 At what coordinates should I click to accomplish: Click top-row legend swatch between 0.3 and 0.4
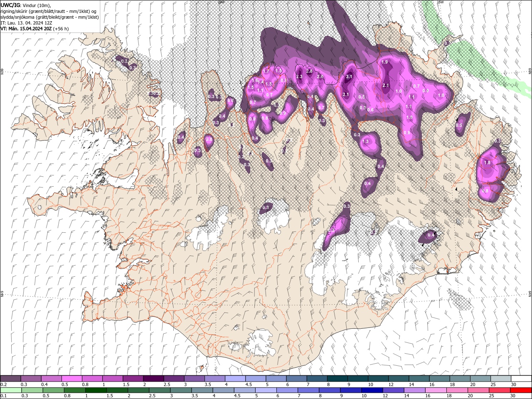click(31, 379)
